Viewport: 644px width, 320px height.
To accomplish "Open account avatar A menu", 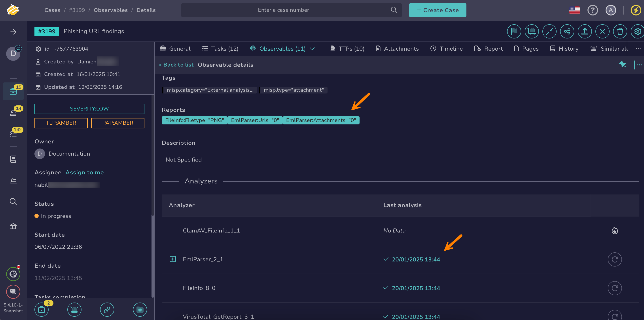I will coord(611,10).
